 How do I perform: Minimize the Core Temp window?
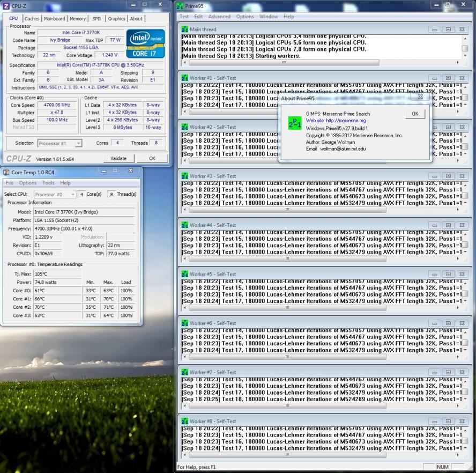coord(103,171)
